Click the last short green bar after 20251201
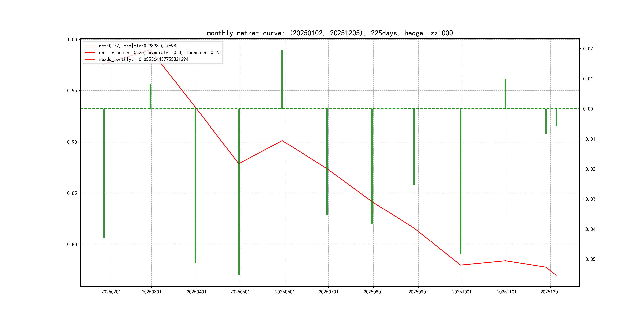 coord(556,117)
